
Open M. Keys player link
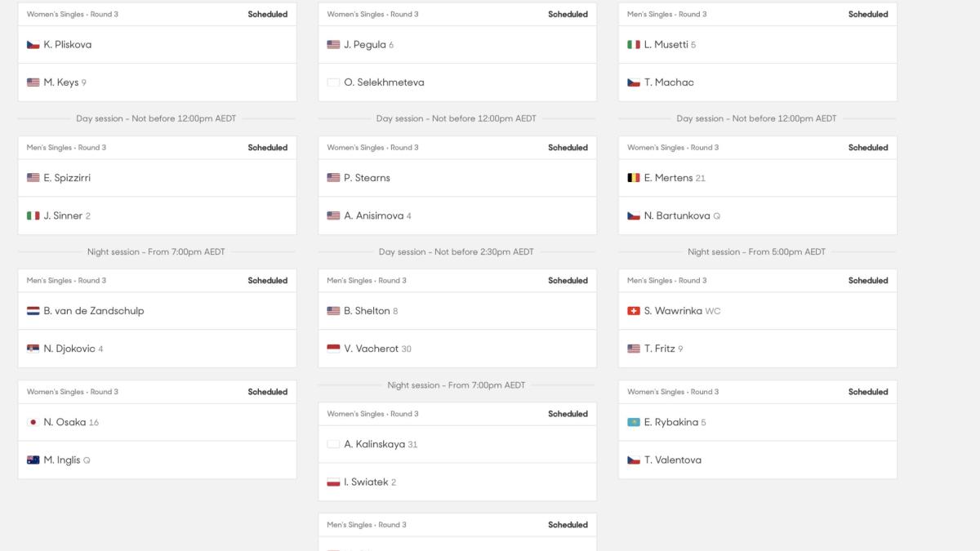click(x=60, y=82)
